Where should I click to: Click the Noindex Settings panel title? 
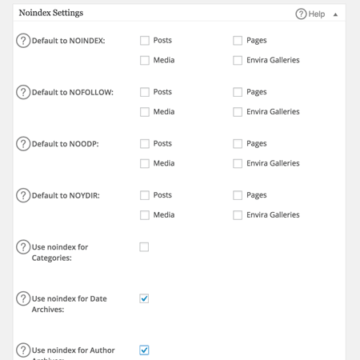[x=51, y=13]
